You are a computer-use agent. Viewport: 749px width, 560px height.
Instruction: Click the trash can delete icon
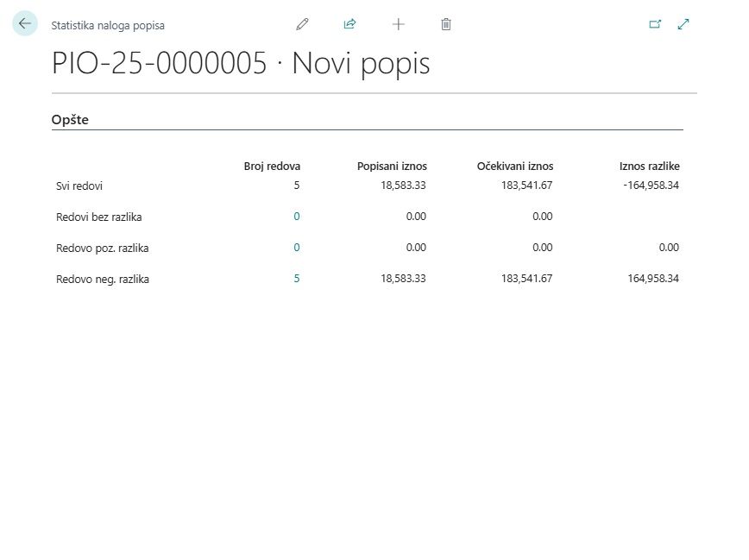tap(446, 24)
